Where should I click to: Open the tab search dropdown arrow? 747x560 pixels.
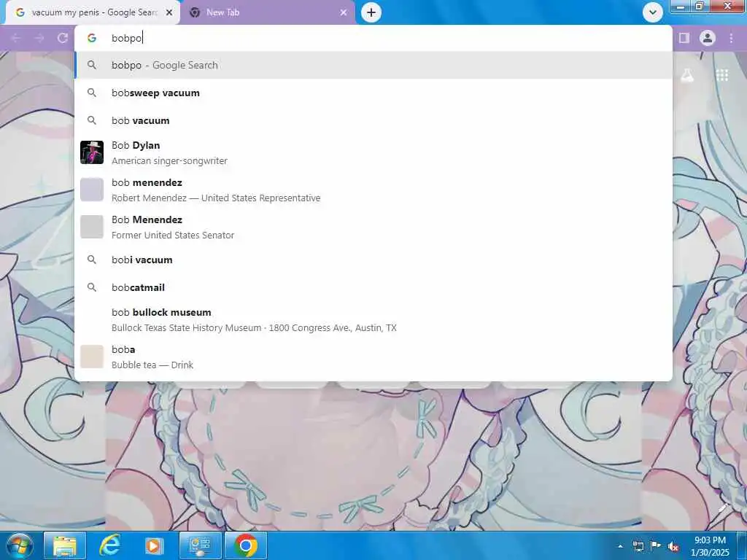point(653,12)
